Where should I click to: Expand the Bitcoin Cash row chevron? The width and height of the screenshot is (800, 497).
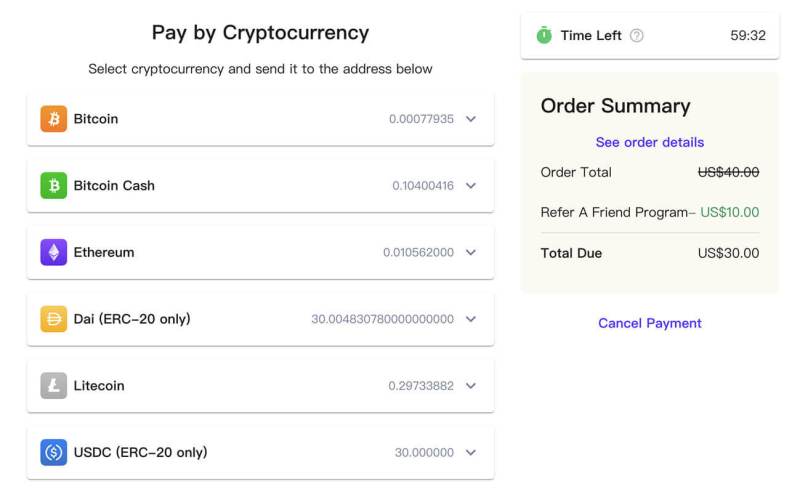pyautogui.click(x=471, y=186)
